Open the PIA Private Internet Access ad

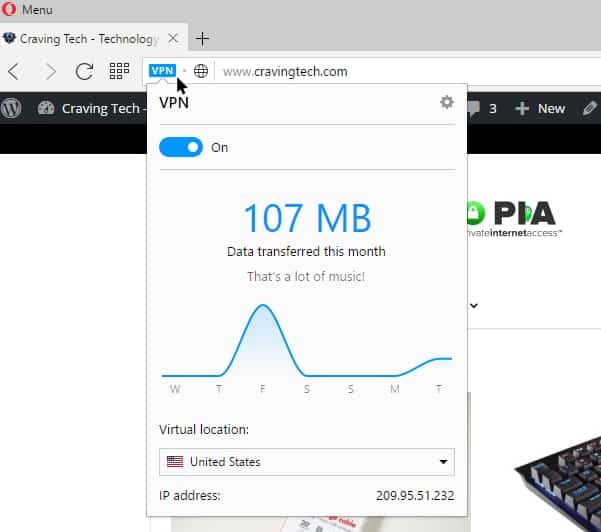(x=514, y=218)
